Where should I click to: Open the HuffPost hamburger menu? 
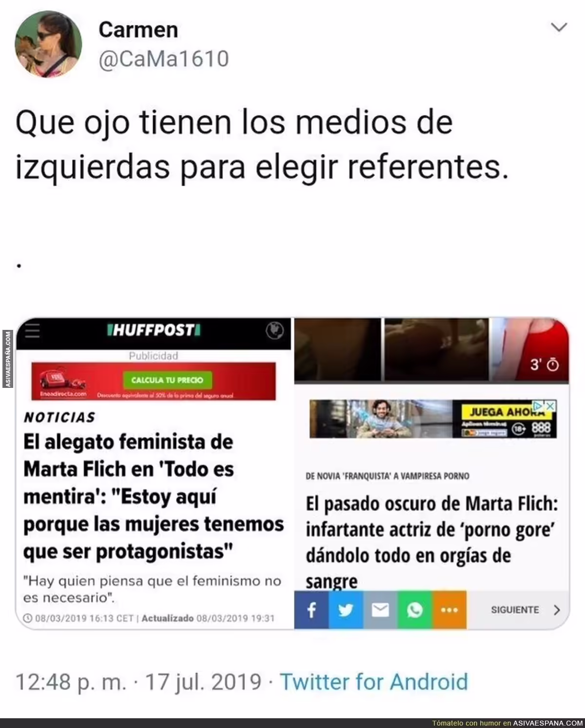[33, 331]
